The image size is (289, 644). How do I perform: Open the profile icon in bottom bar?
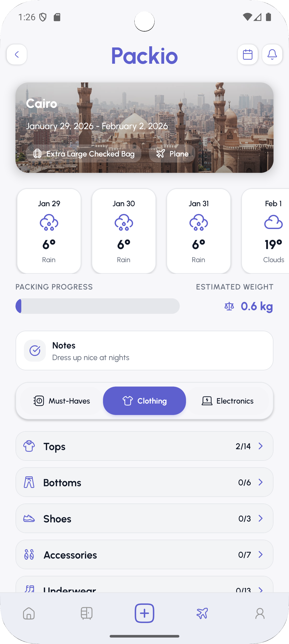[x=260, y=613]
